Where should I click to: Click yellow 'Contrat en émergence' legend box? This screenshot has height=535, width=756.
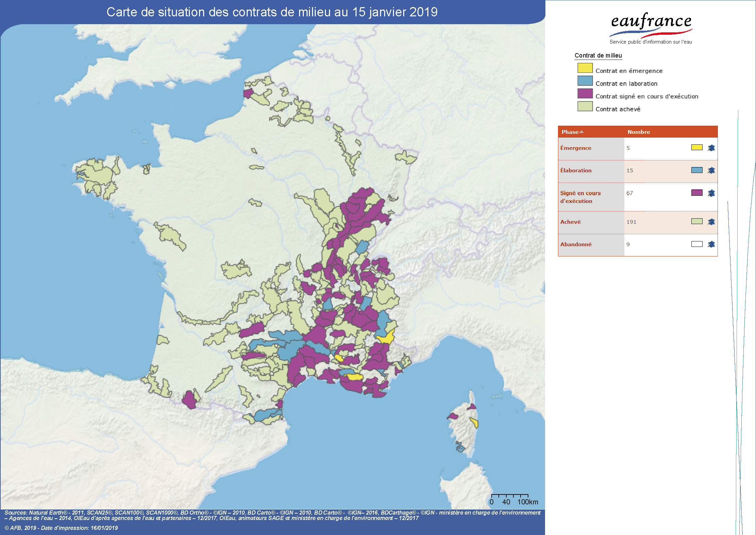(585, 68)
